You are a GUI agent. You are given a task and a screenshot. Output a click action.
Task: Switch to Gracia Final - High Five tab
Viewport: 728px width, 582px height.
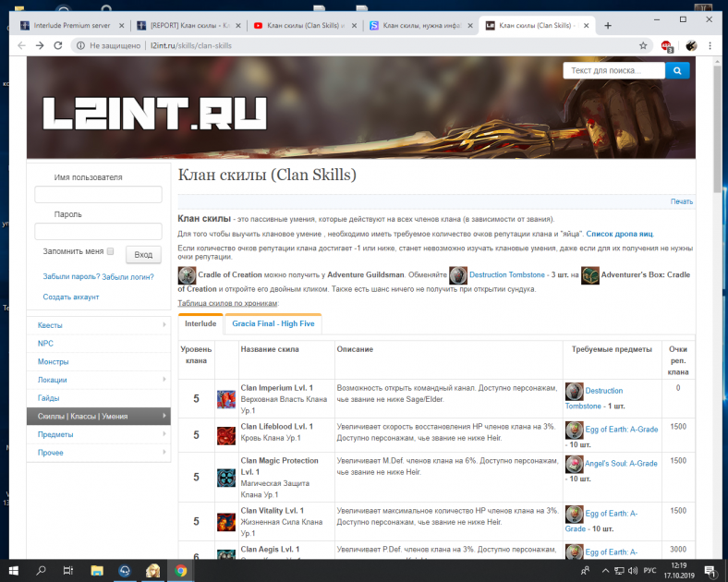(x=273, y=324)
